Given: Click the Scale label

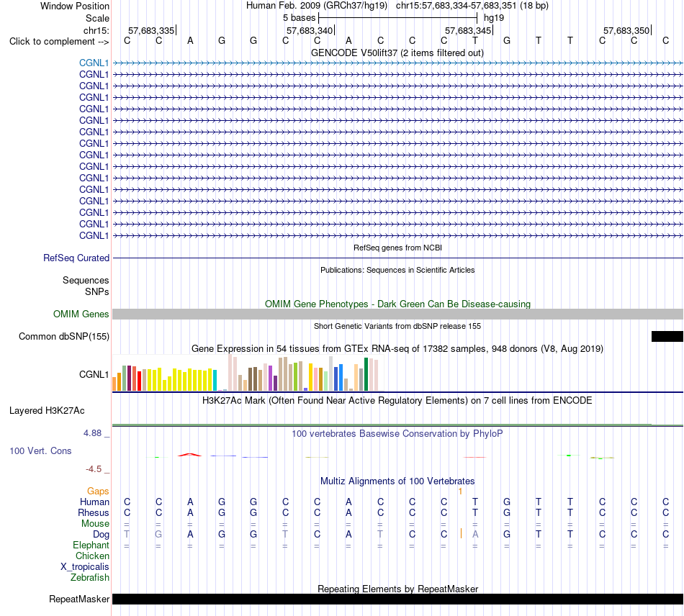Looking at the screenshot, I should (x=97, y=18).
